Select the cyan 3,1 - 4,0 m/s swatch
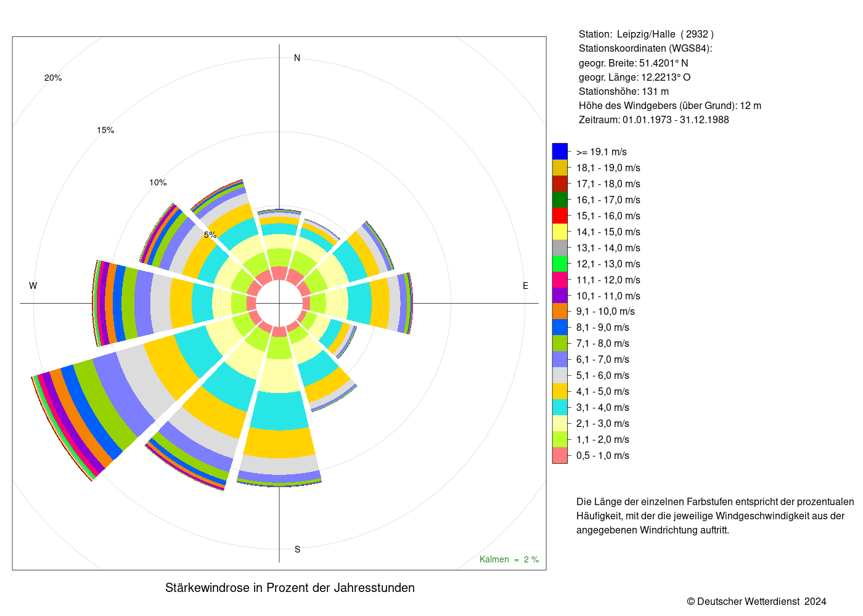Image resolution: width=863 pixels, height=616 pixels. pyautogui.click(x=560, y=407)
